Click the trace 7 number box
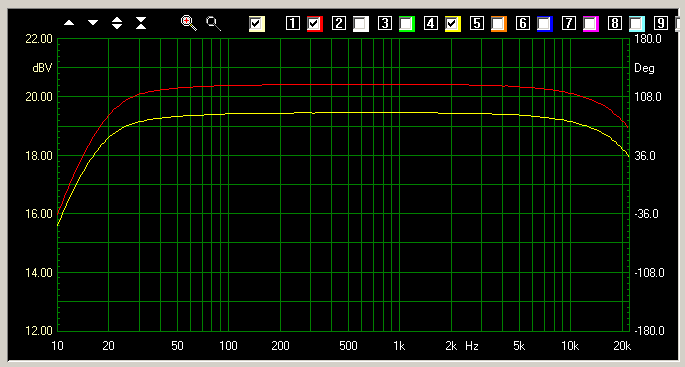Image resolution: width=685 pixels, height=367 pixels. [569, 23]
